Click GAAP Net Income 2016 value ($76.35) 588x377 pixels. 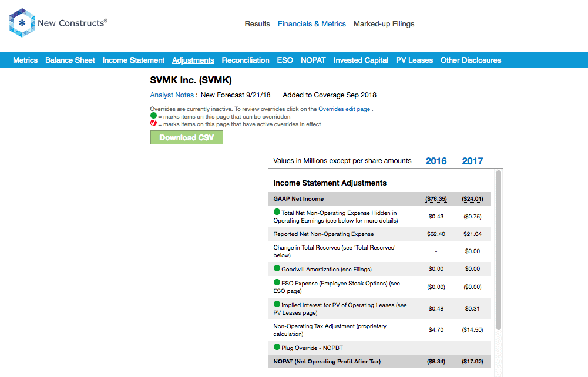coord(436,199)
